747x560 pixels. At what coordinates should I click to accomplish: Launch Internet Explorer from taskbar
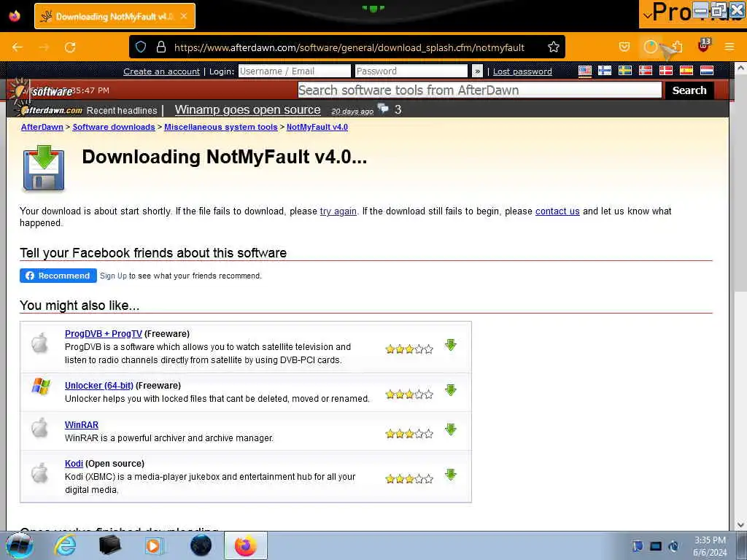point(65,545)
